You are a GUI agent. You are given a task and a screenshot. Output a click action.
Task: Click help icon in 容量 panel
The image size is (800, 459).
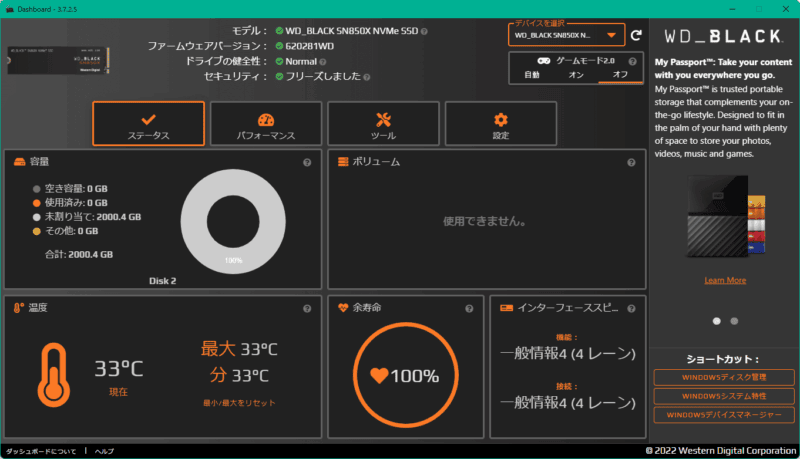pyautogui.click(x=307, y=162)
